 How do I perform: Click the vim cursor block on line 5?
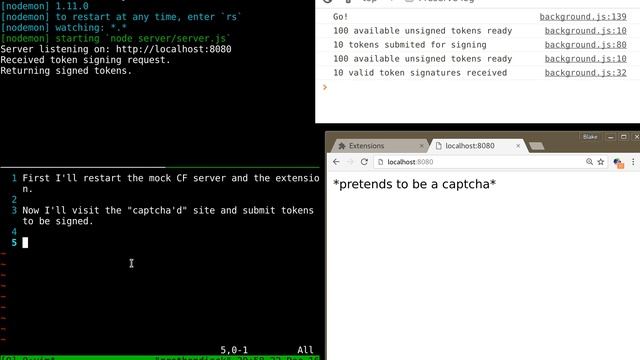[25, 242]
